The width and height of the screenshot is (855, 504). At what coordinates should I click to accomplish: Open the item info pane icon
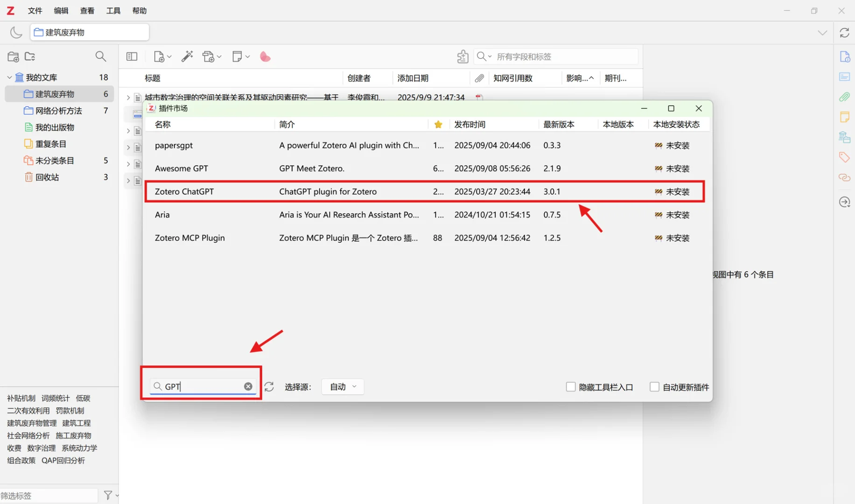pyautogui.click(x=844, y=56)
